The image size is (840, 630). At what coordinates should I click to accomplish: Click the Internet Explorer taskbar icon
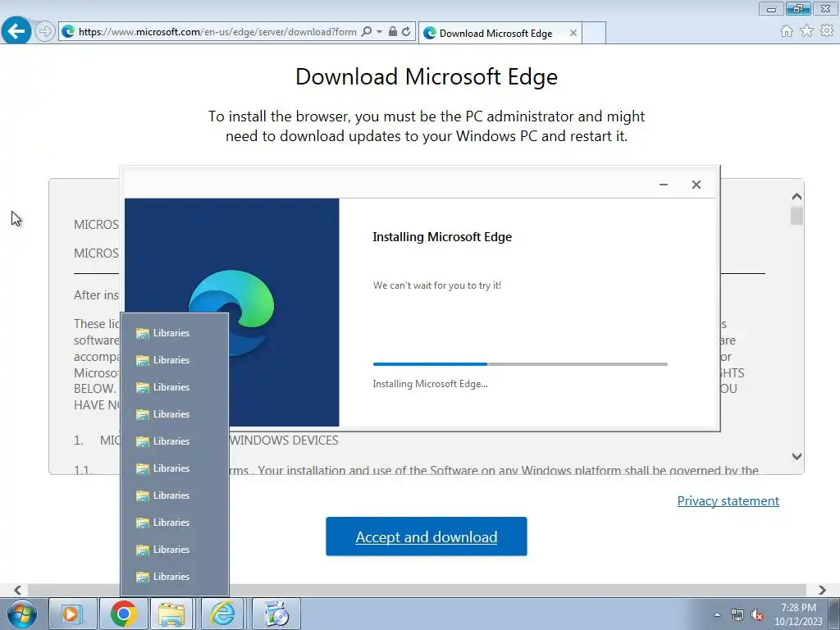point(222,614)
